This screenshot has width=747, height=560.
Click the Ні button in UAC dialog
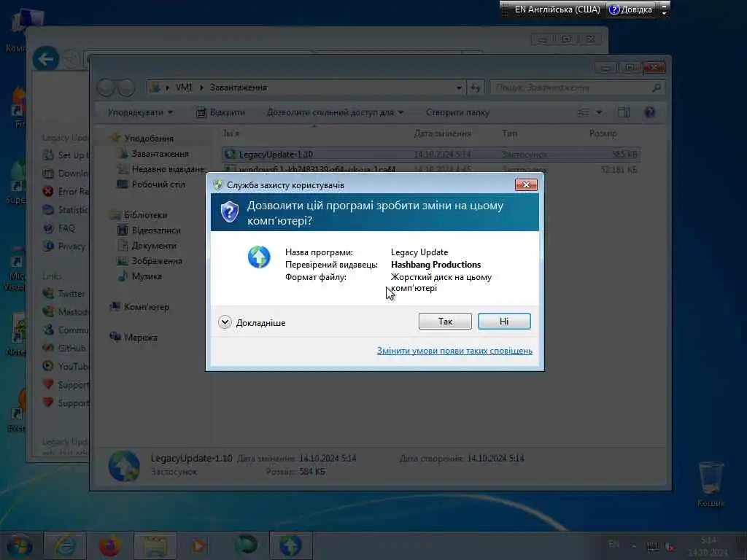click(x=504, y=322)
